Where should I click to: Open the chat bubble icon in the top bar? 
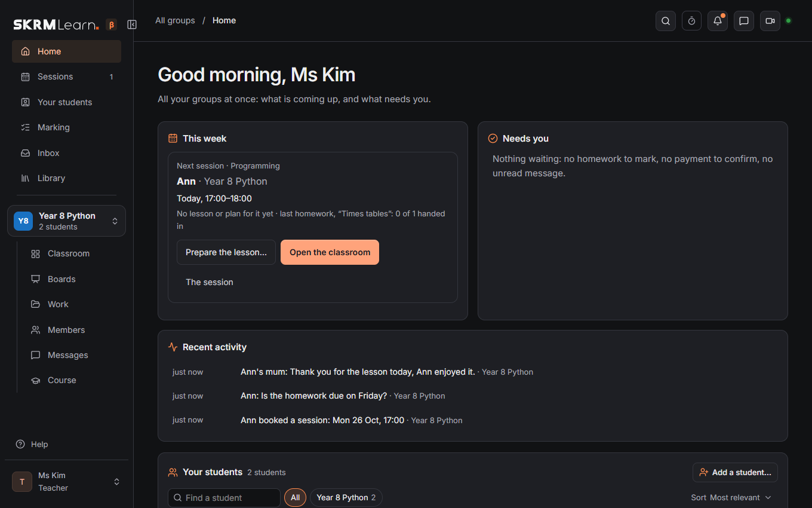744,21
